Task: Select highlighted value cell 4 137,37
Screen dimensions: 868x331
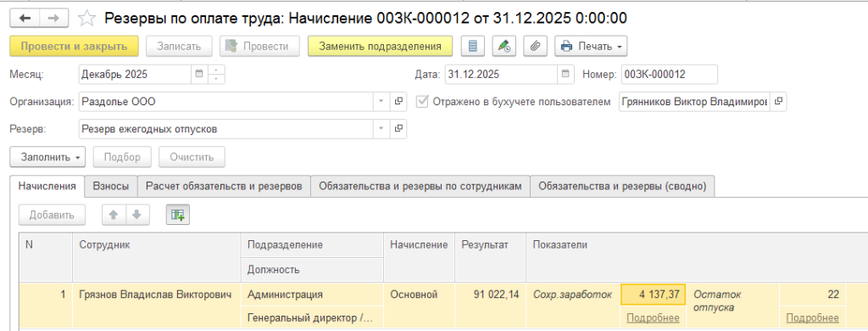Action: [x=654, y=295]
